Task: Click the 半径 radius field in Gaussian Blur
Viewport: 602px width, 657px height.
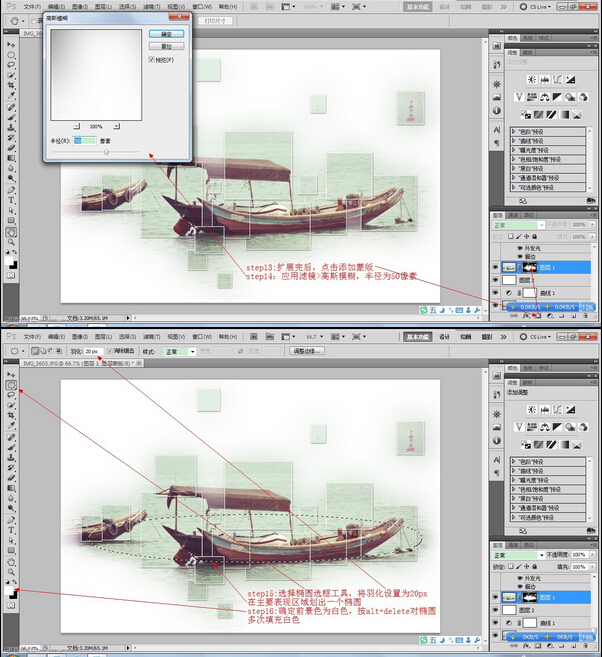Action: (85, 141)
